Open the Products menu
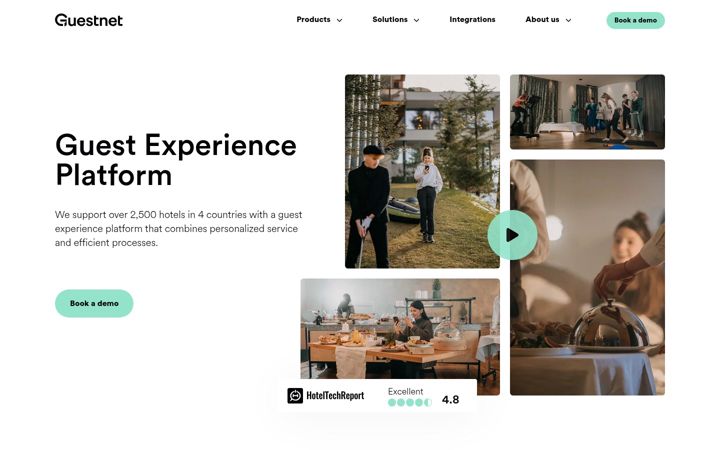720x450 pixels. (x=313, y=19)
